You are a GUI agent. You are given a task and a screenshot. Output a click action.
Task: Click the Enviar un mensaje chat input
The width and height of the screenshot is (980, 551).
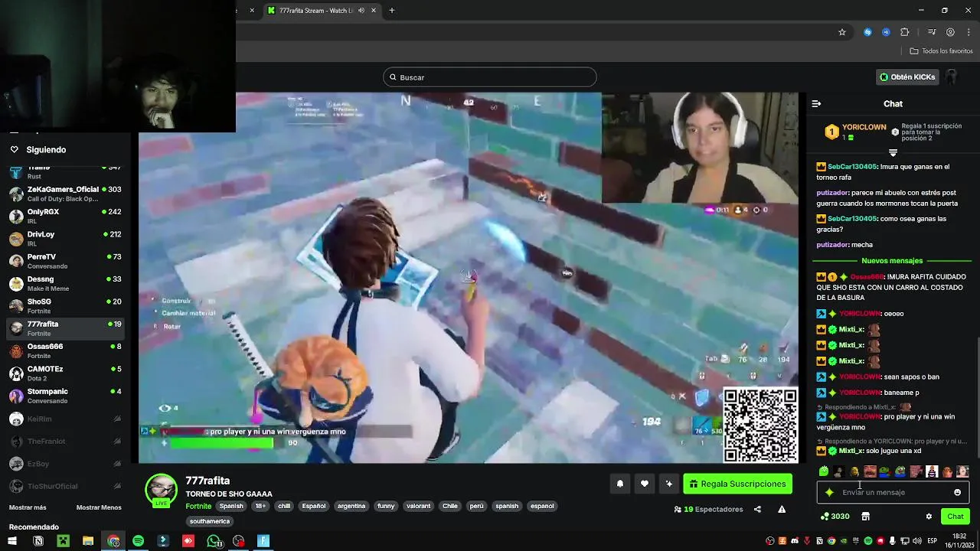click(x=893, y=492)
